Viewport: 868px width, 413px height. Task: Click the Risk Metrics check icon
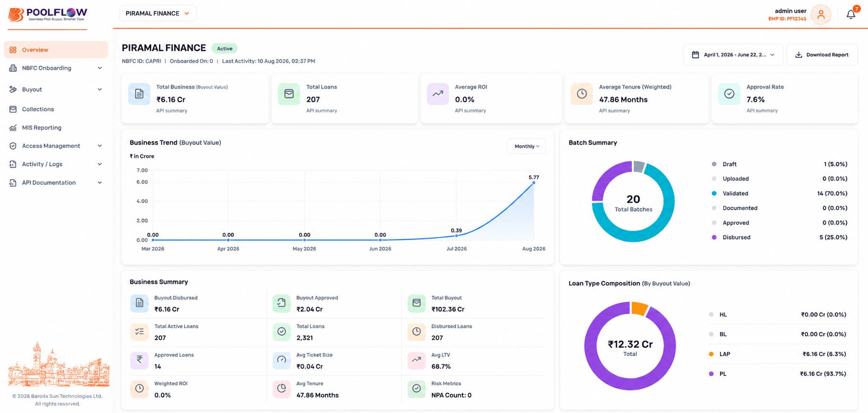[x=417, y=389]
